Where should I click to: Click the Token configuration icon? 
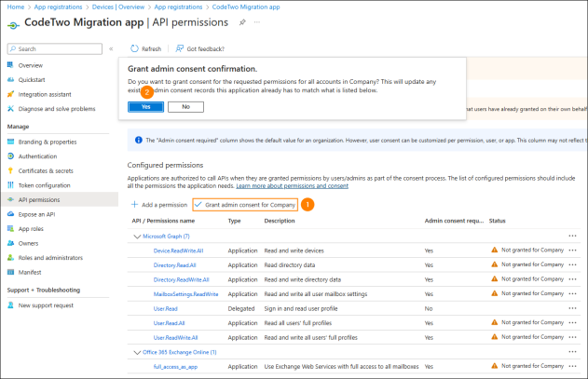tap(10, 185)
